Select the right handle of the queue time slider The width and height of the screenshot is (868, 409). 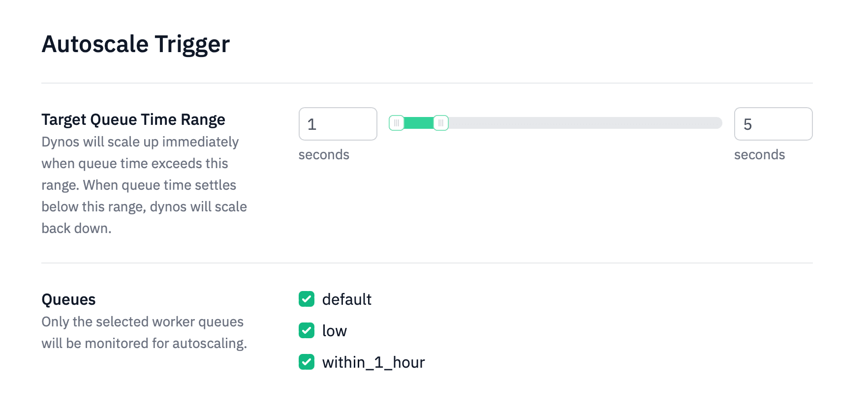[x=441, y=123]
